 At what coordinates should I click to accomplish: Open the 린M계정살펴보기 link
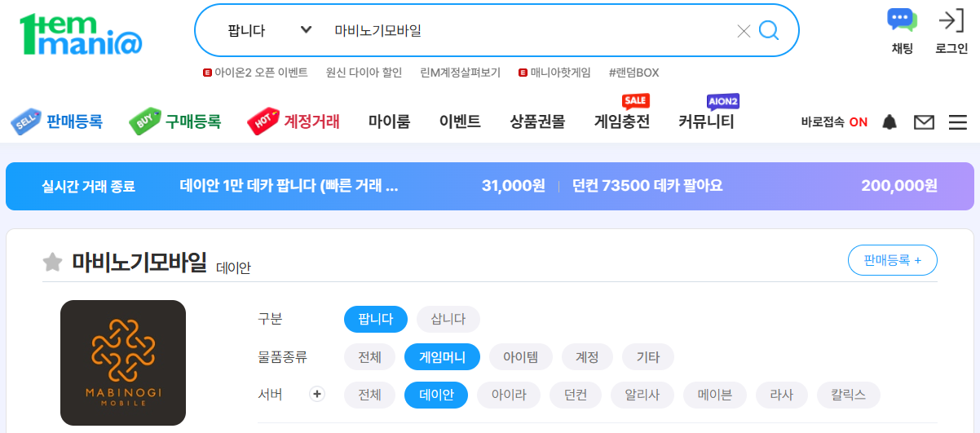460,73
